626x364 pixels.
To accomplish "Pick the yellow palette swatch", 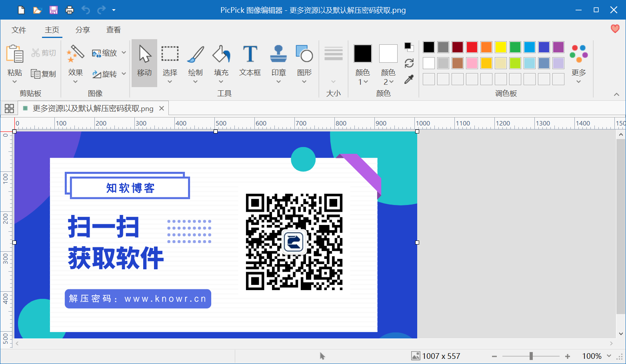I will pos(501,47).
